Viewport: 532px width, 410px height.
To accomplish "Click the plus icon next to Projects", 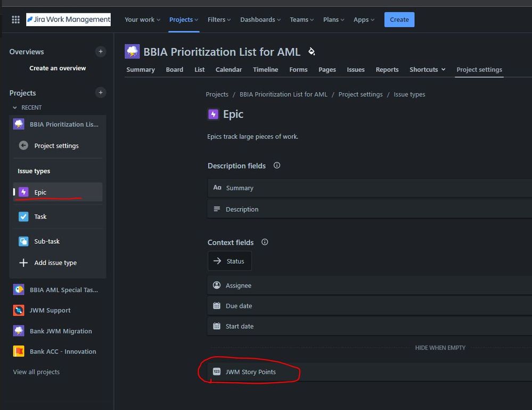I will (x=101, y=93).
